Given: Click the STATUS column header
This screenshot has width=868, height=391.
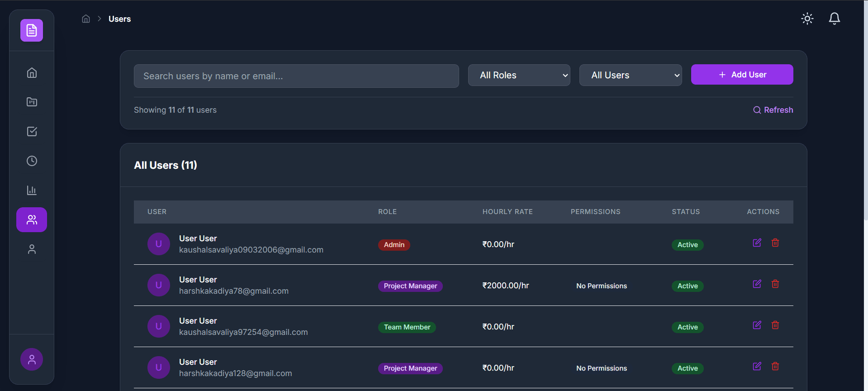Looking at the screenshot, I should tap(686, 212).
